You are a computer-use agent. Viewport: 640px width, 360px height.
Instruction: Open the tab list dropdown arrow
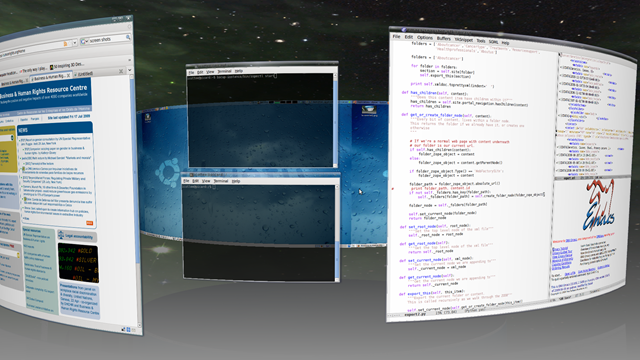click(x=129, y=70)
